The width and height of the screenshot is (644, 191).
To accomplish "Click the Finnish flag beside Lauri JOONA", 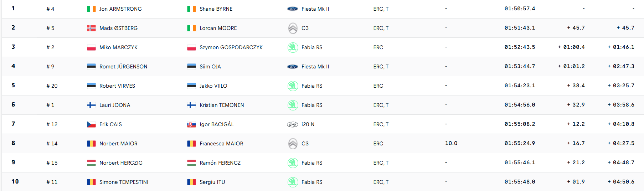I will point(91,105).
